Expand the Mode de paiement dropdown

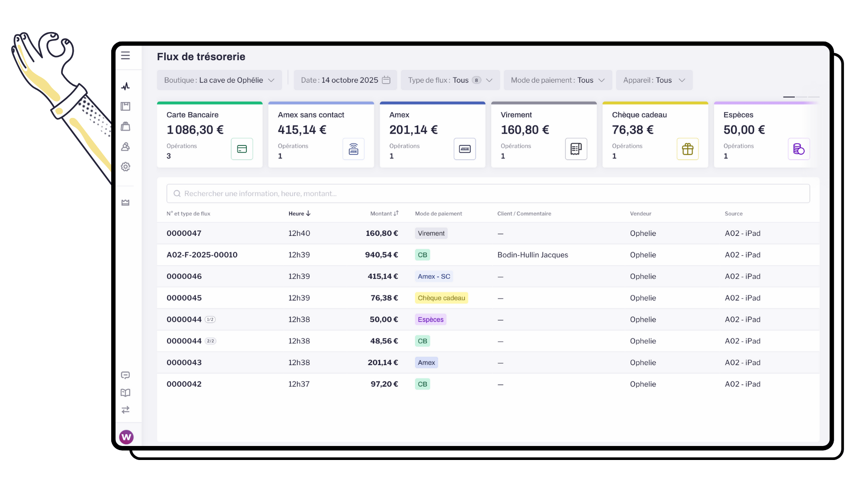(557, 80)
